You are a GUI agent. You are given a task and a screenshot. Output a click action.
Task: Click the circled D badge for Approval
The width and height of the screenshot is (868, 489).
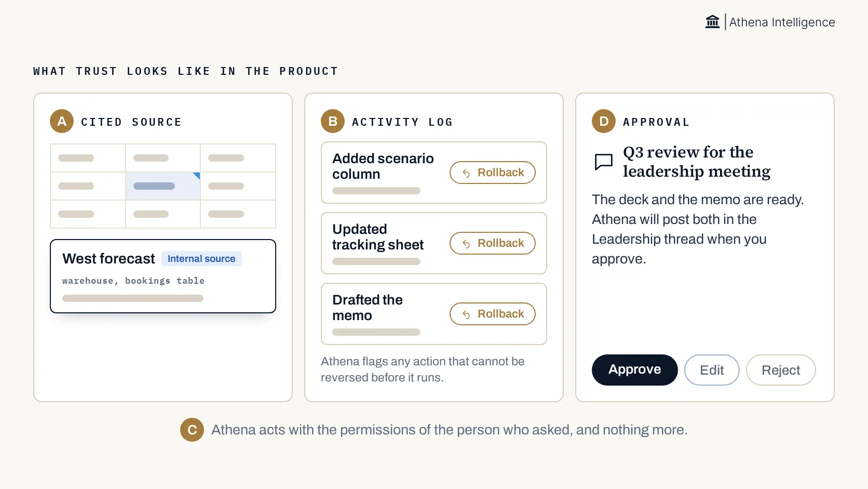tap(604, 121)
